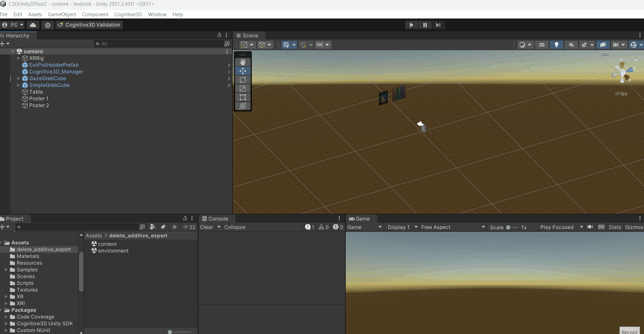
Task: Toggle info messages filter in Console
Action: 310,227
